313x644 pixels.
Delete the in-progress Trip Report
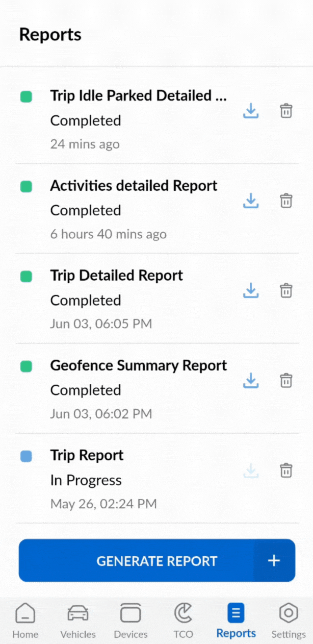pyautogui.click(x=286, y=470)
